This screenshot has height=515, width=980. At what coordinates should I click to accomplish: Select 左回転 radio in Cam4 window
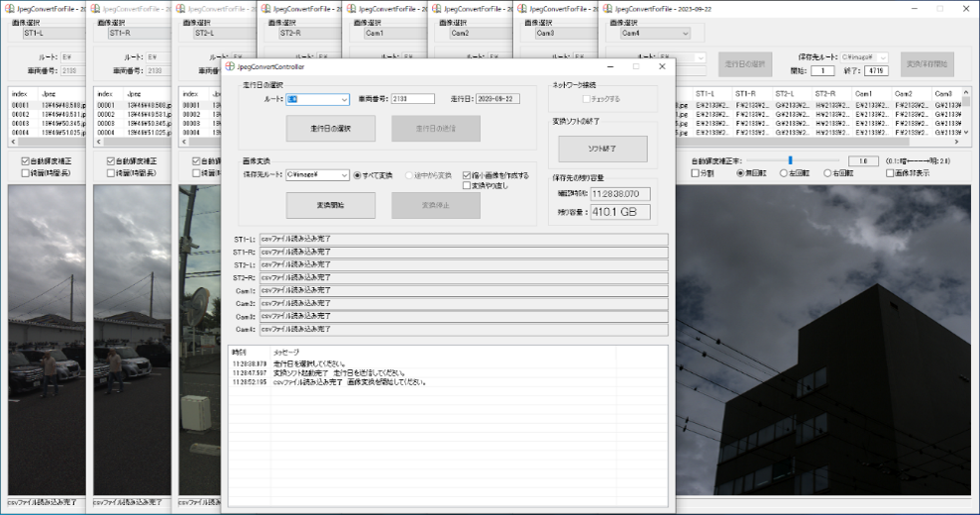pyautogui.click(x=783, y=173)
